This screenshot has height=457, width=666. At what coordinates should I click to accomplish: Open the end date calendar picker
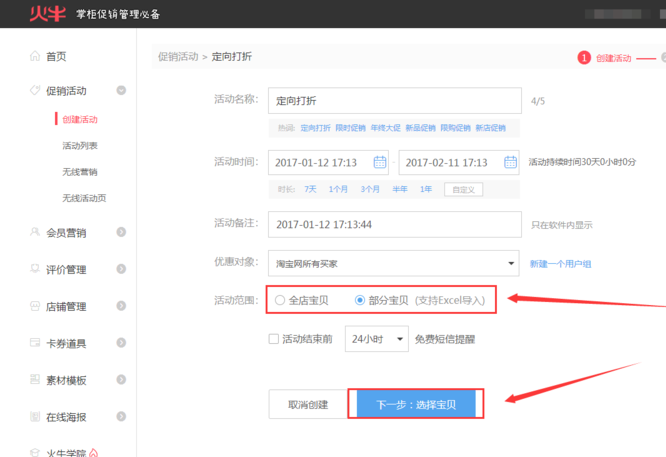[510, 162]
